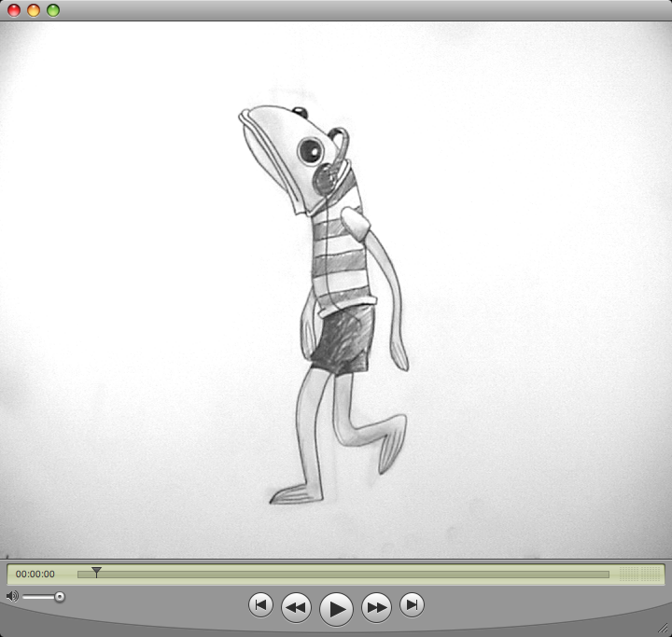
Task: Click the volume slider knob
Action: tap(60, 597)
